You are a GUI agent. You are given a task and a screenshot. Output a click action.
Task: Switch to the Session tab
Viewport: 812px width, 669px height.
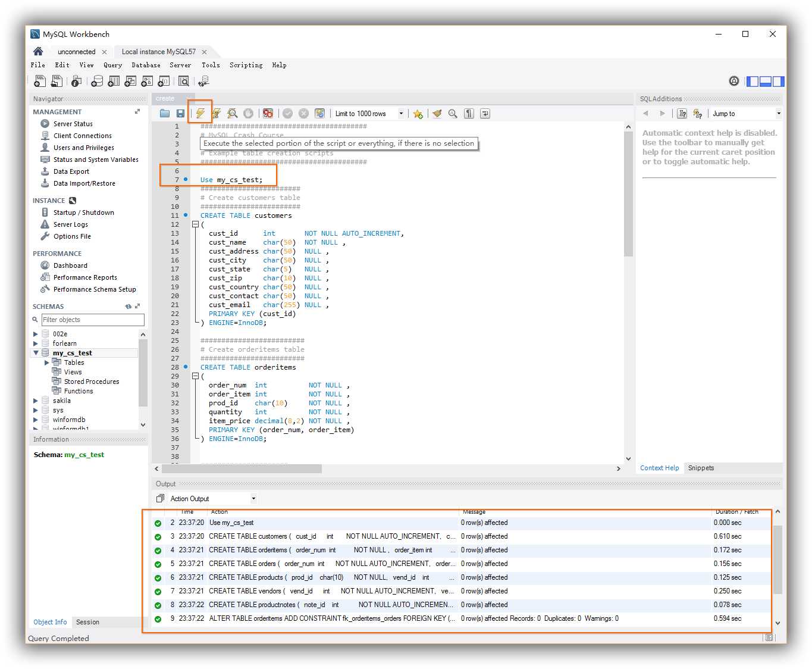click(x=87, y=622)
